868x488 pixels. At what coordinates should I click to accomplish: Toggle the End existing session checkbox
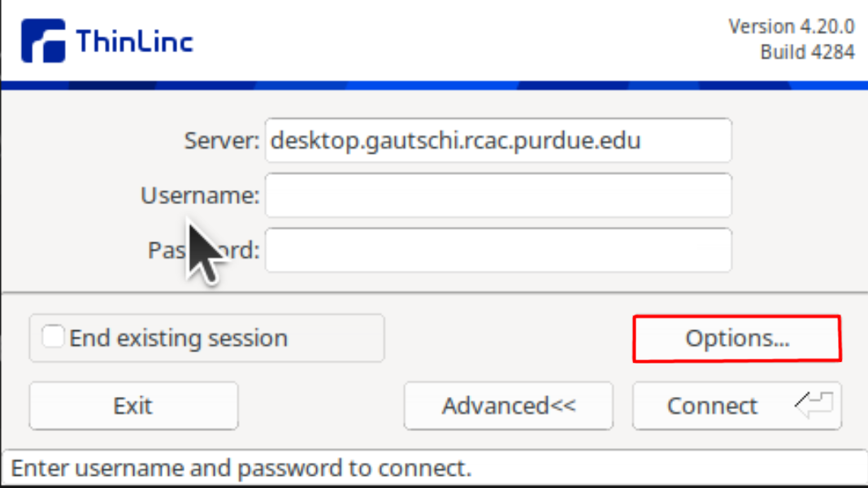point(53,337)
